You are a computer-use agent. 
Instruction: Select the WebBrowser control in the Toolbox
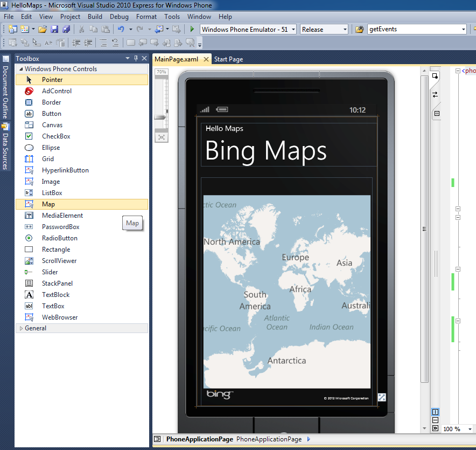point(82,317)
